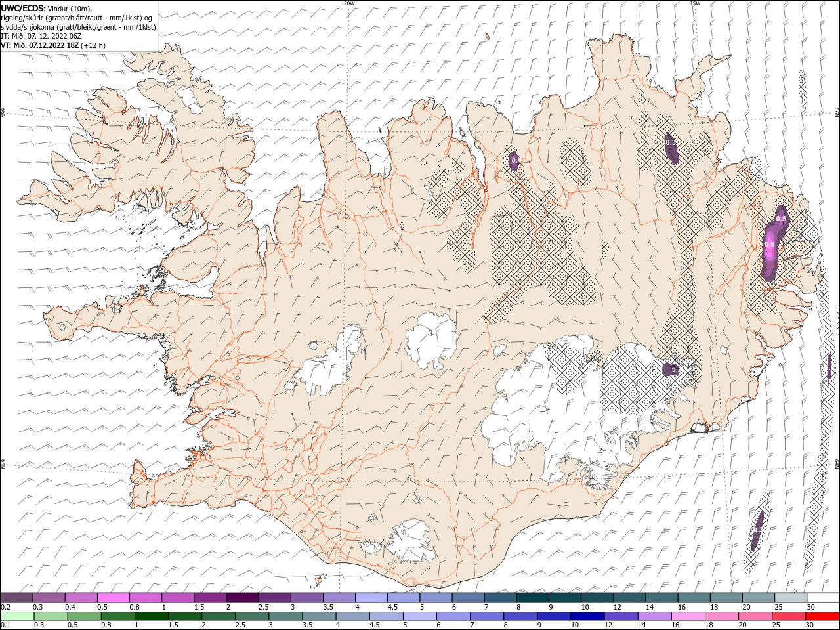Image resolution: width=840 pixels, height=630 pixels.
Task: Click the small purple snow blob near Mývatn lake
Action: [x=514, y=160]
